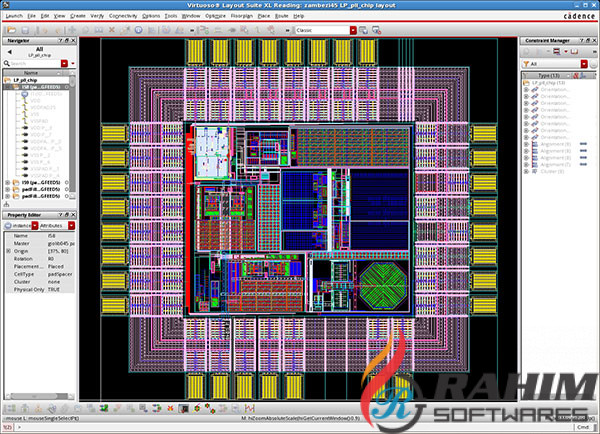Click the Open folder icon in toolbar

(11, 30)
